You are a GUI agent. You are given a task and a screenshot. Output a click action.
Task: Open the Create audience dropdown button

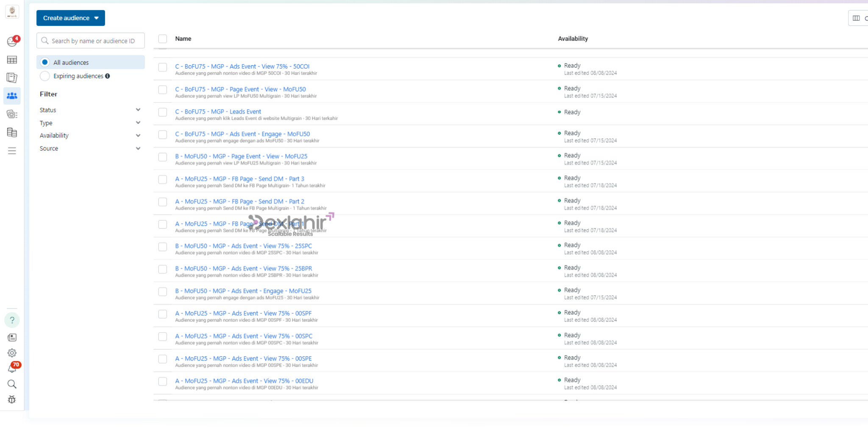[70, 18]
